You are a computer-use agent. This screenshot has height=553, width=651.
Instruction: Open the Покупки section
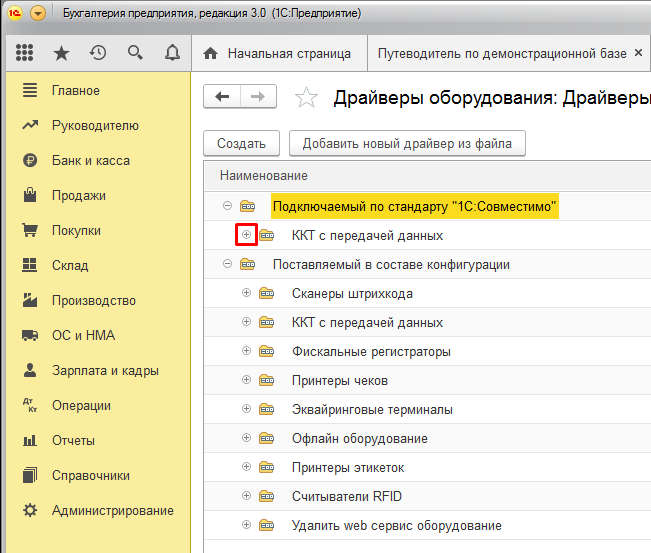(98, 230)
